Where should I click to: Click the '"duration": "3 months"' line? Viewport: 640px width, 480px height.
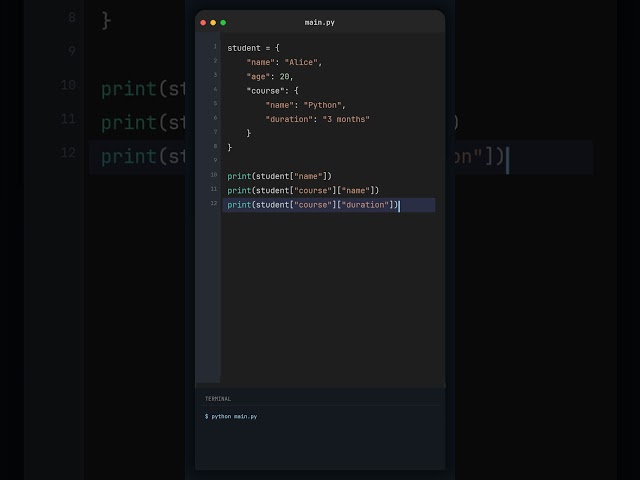[317, 119]
